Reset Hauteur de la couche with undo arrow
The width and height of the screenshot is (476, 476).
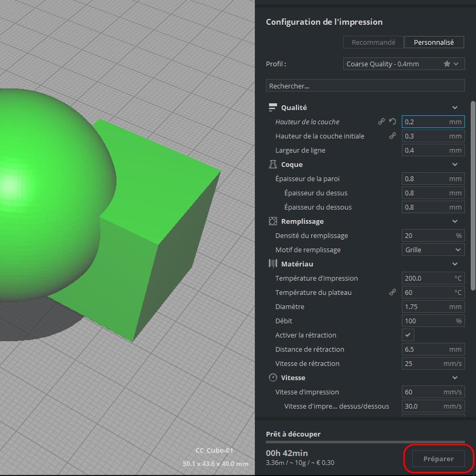tap(392, 122)
